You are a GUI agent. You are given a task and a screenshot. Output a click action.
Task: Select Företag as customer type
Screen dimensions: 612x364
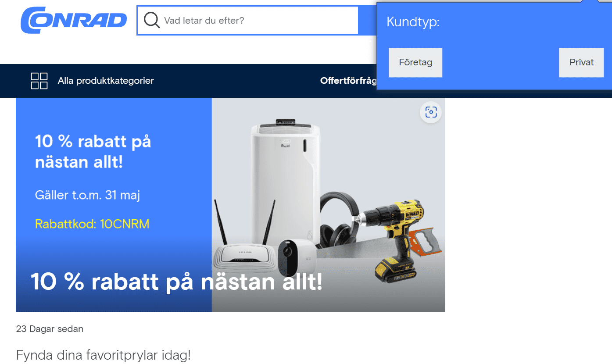coord(415,63)
